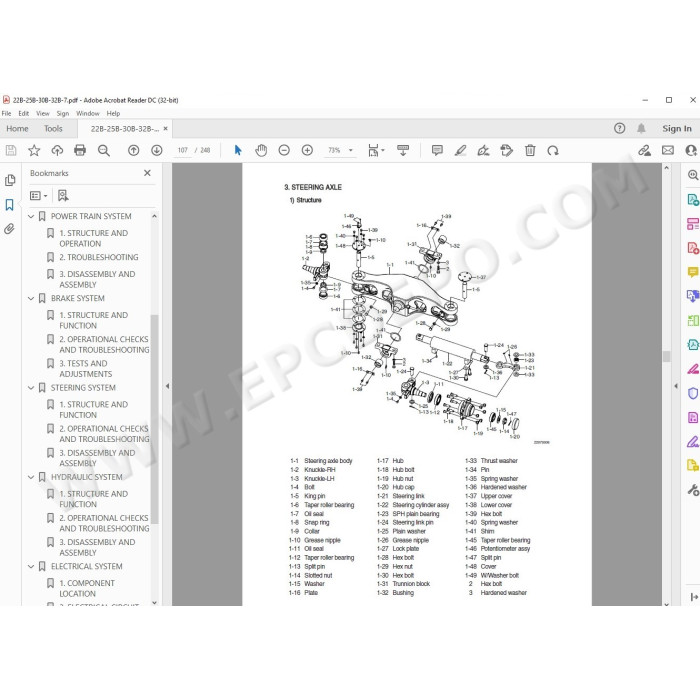Open the Edit menu
Image resolution: width=700 pixels, height=700 pixels.
pos(24,113)
